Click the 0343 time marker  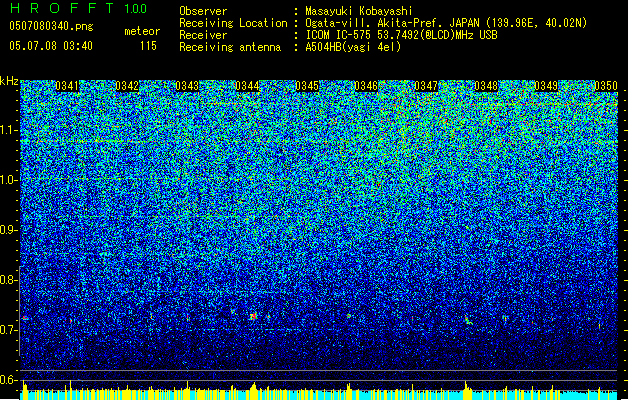tap(187, 86)
